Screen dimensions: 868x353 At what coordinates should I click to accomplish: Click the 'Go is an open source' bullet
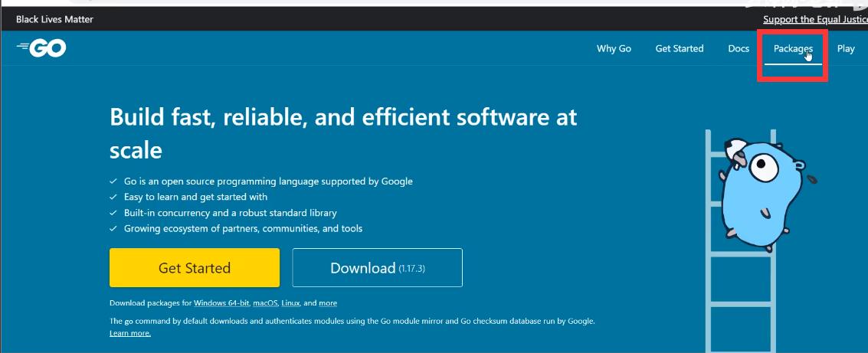tap(268, 181)
